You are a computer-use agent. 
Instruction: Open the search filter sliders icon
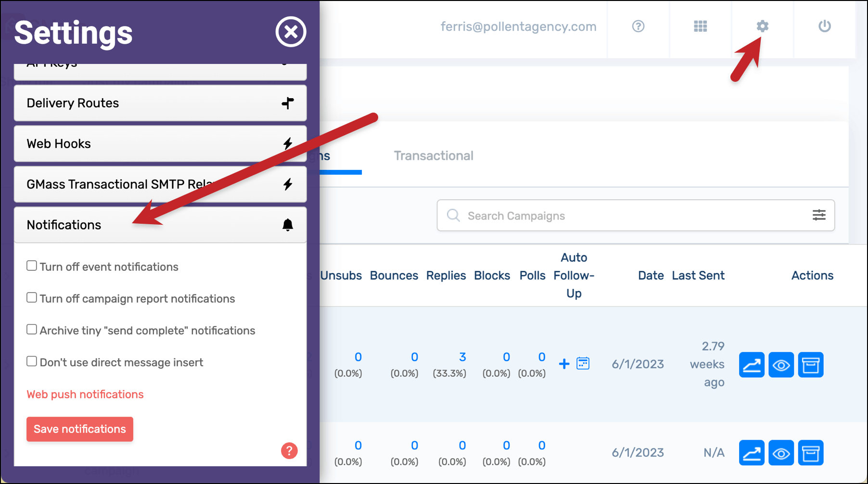pos(819,215)
